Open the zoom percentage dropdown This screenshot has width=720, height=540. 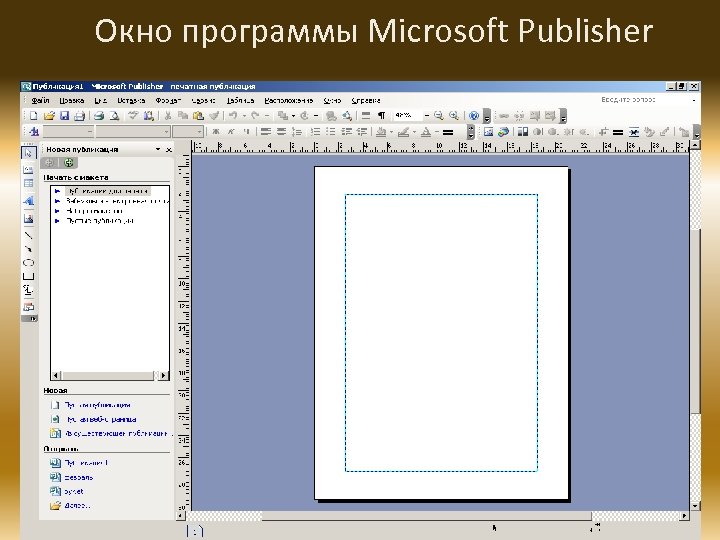pyautogui.click(x=427, y=116)
